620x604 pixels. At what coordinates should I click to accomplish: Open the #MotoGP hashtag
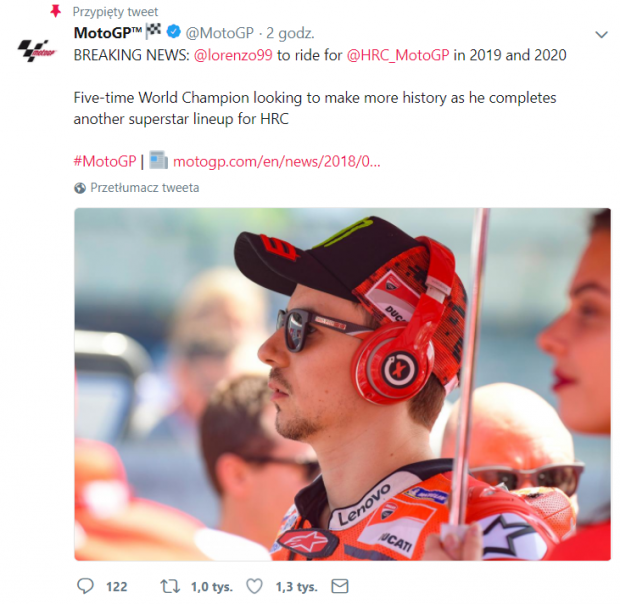(x=105, y=161)
